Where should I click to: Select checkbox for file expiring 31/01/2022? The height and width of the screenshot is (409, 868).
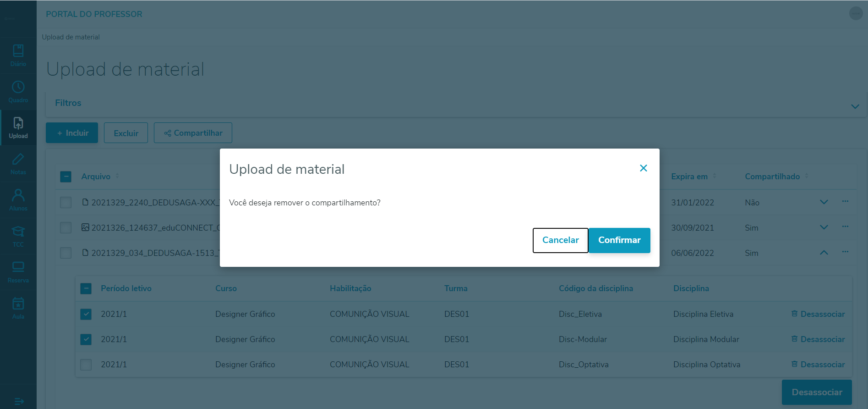[66, 203]
